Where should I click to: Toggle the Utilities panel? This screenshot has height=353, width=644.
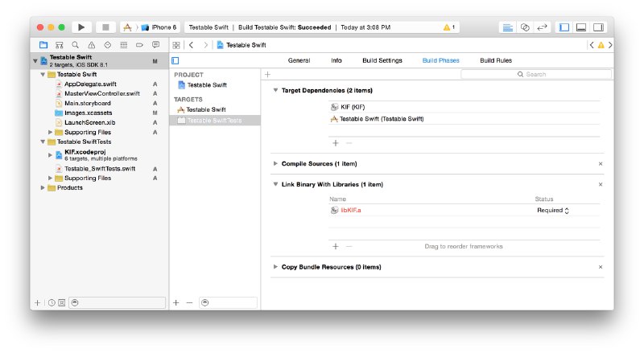click(x=598, y=27)
